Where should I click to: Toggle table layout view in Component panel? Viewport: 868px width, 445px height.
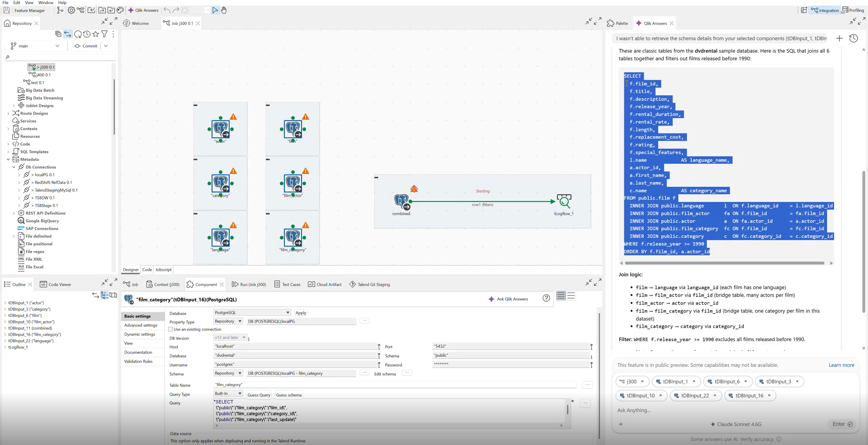[x=561, y=296]
